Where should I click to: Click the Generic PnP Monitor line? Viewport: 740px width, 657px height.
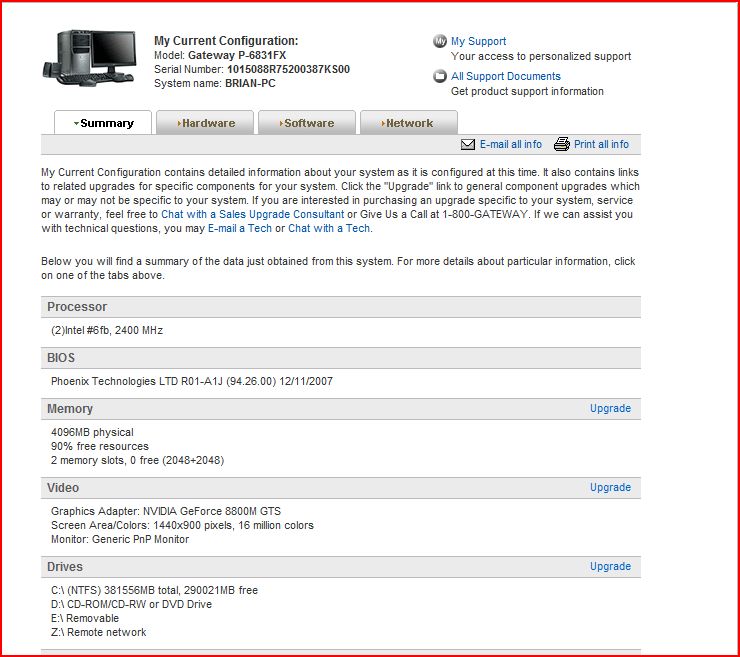point(120,539)
